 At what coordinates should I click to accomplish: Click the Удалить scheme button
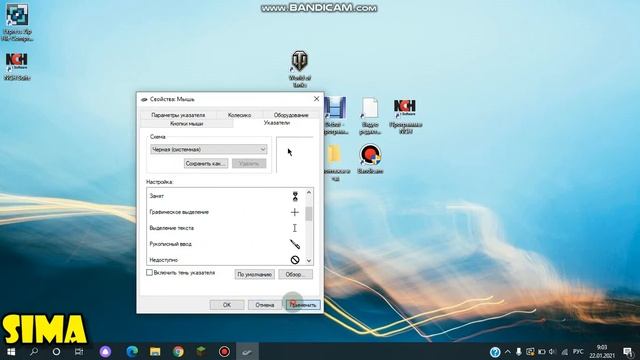[x=249, y=164]
